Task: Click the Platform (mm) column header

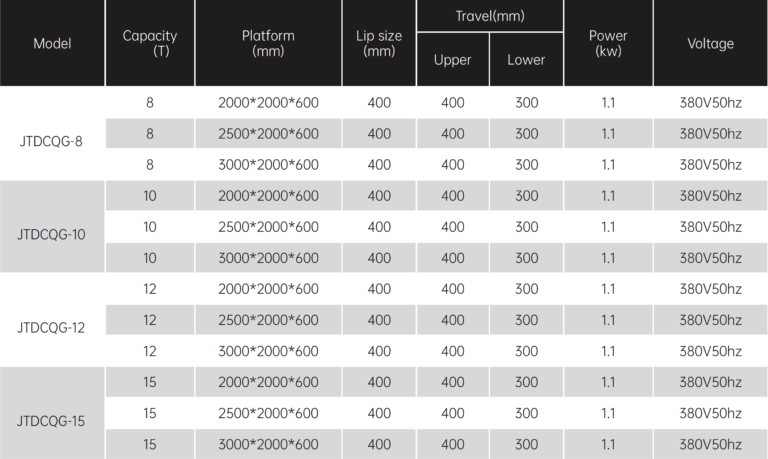Action: 268,44
